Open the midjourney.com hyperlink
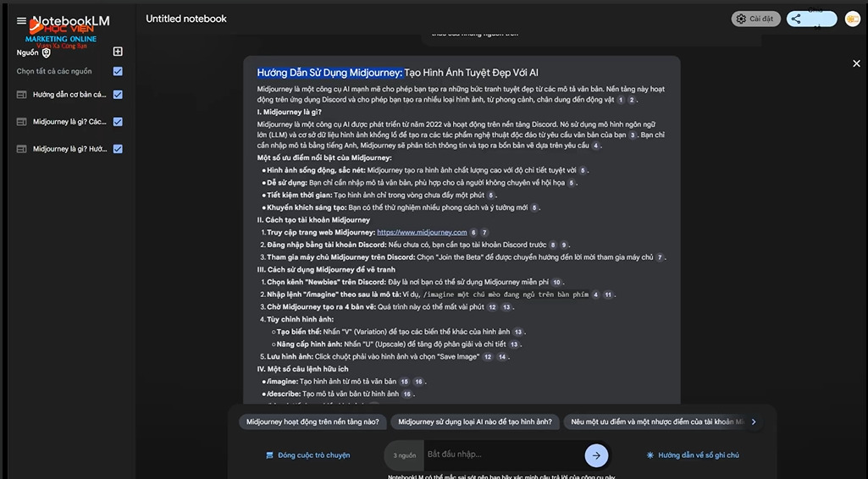The height and width of the screenshot is (479, 868). tap(422, 233)
